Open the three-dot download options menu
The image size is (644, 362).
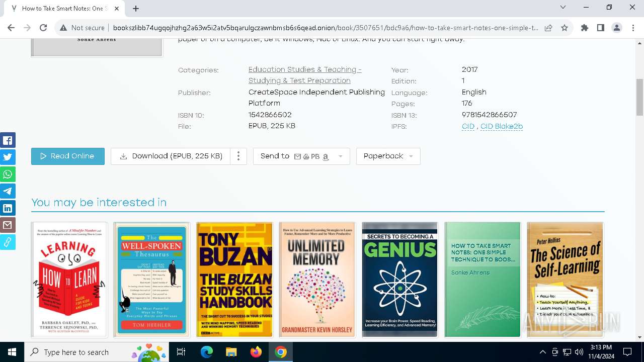coord(238,156)
